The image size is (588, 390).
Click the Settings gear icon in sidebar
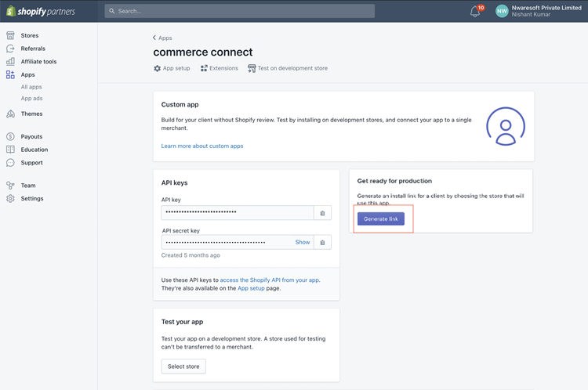pyautogui.click(x=10, y=199)
